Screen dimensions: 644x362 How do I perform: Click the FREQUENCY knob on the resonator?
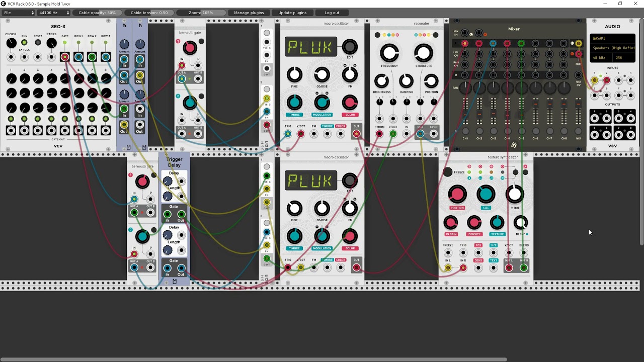(x=389, y=53)
